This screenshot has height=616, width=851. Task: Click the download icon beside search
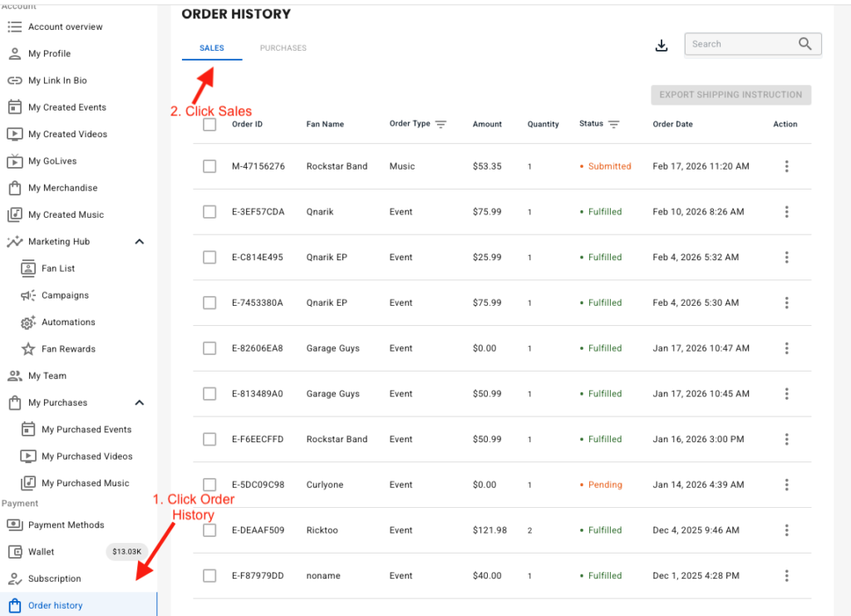click(662, 45)
